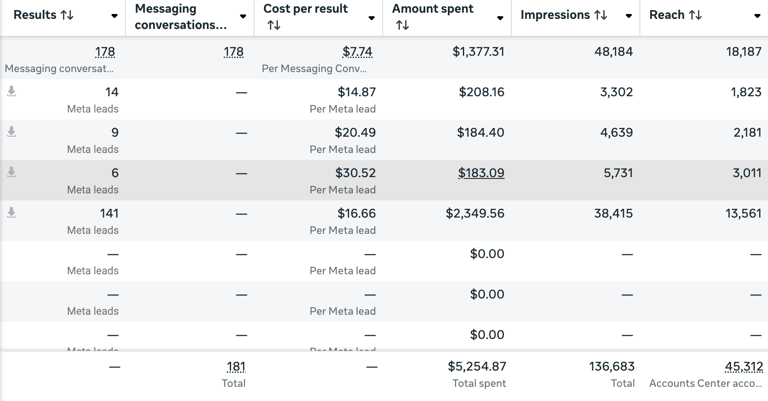The image size is (768, 401).
Task: Sort by Reach column arrows
Action: click(x=695, y=15)
